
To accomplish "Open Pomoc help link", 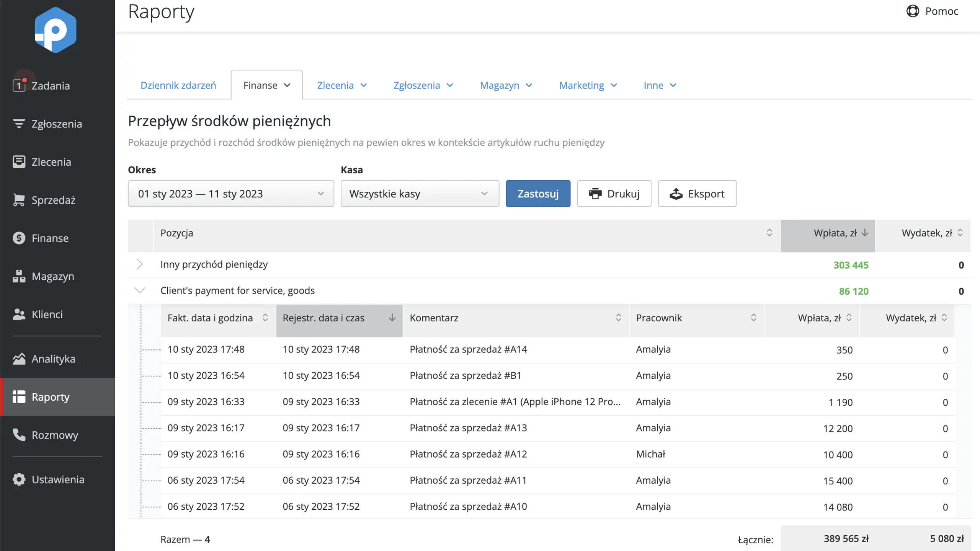I will pyautogui.click(x=933, y=11).
